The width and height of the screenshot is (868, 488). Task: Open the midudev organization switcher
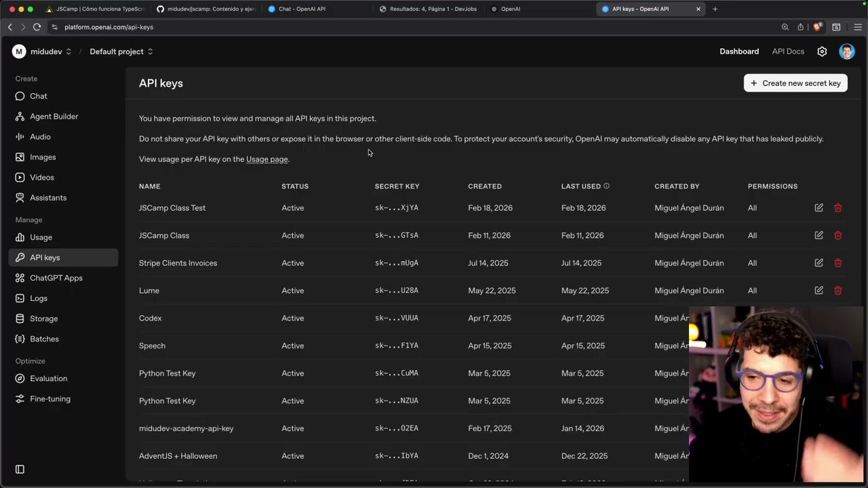pyautogui.click(x=42, y=52)
